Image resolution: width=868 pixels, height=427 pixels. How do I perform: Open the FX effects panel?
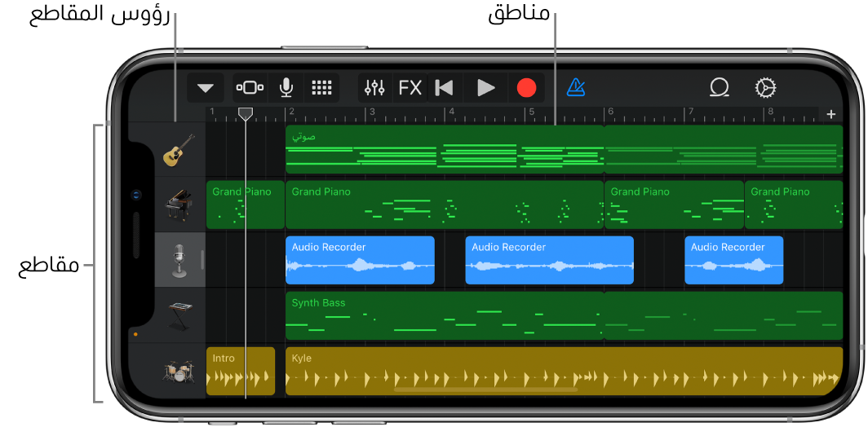coord(410,88)
